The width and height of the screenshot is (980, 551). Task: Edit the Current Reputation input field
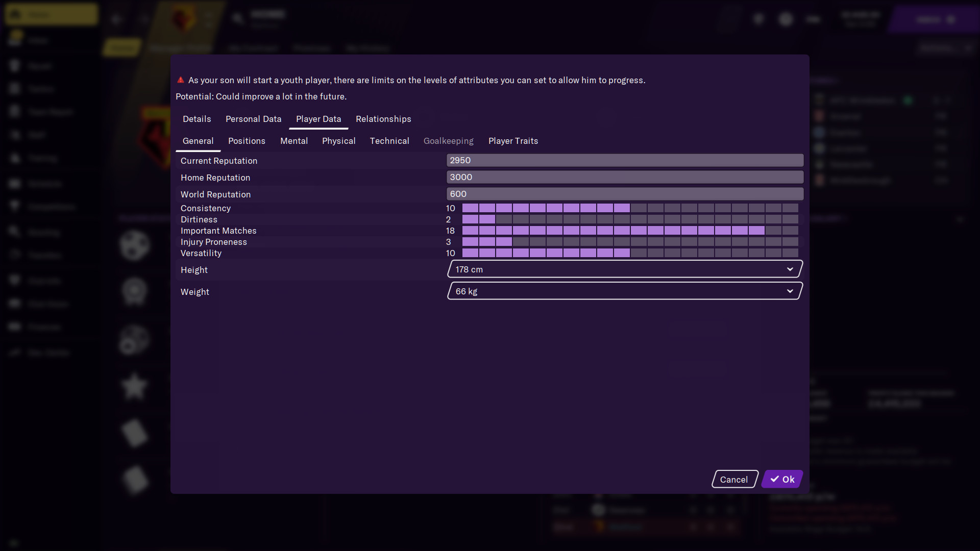tap(625, 160)
